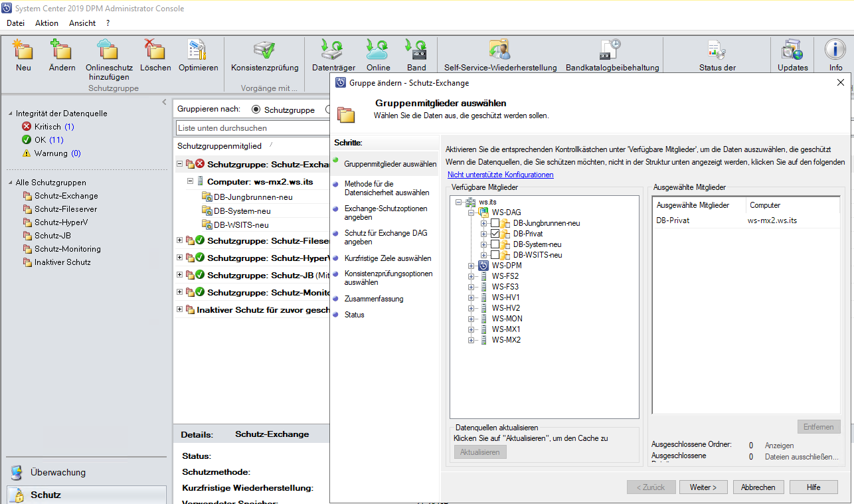Select the Schutzgruppe radio button

(x=256, y=110)
